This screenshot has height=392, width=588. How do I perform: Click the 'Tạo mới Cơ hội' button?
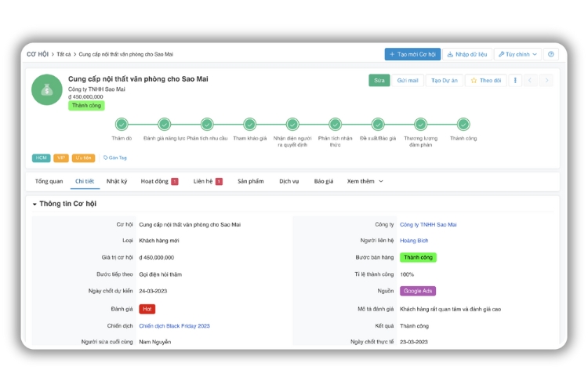412,55
